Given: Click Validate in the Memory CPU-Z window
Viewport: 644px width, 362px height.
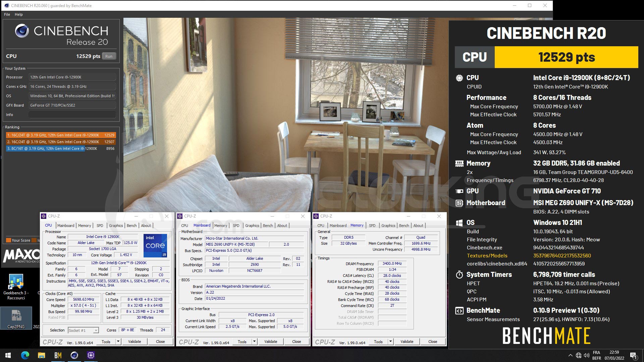Looking at the screenshot, I should [407, 342].
